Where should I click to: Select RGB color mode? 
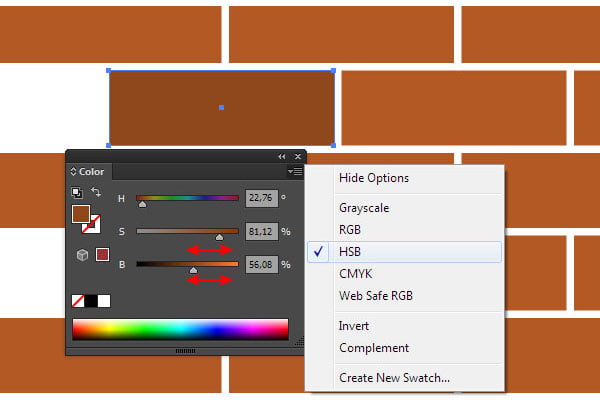click(350, 230)
